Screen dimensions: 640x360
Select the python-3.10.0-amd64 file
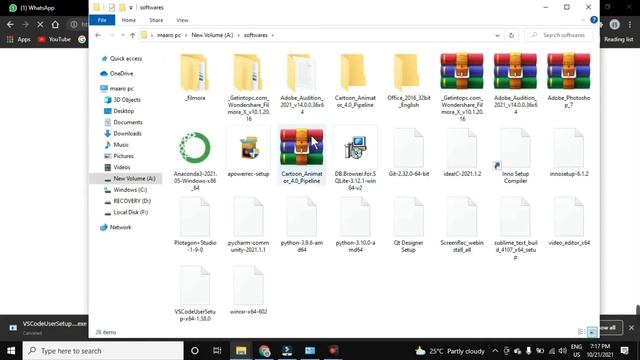355,225
